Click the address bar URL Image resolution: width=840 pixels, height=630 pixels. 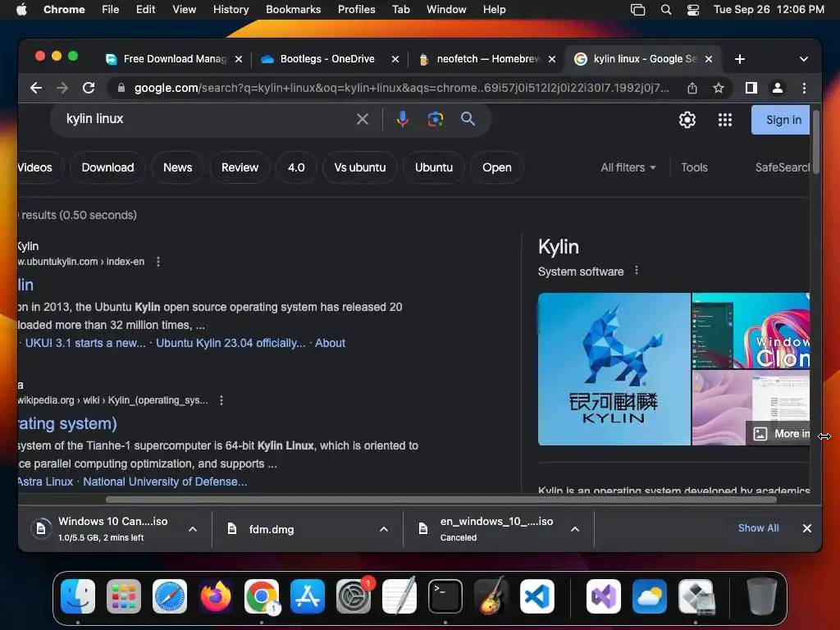[402, 88]
